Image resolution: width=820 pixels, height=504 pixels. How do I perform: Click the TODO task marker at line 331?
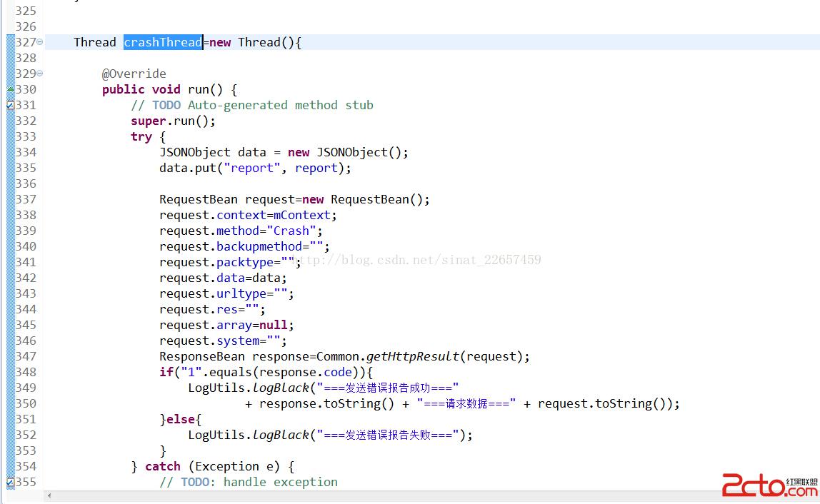pyautogui.click(x=11, y=105)
